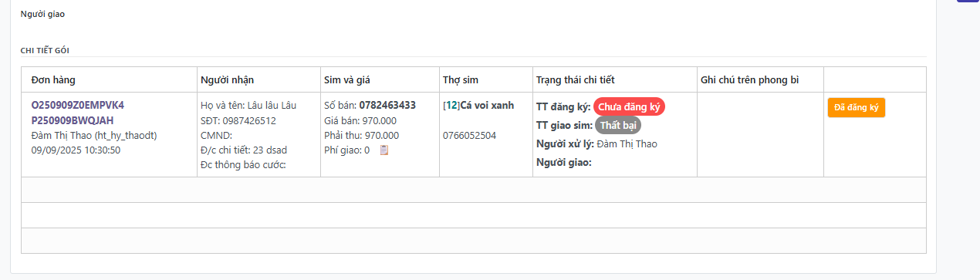This screenshot has height=280, width=980.
Task: Click the Người nhận column header
Action: pos(227,79)
